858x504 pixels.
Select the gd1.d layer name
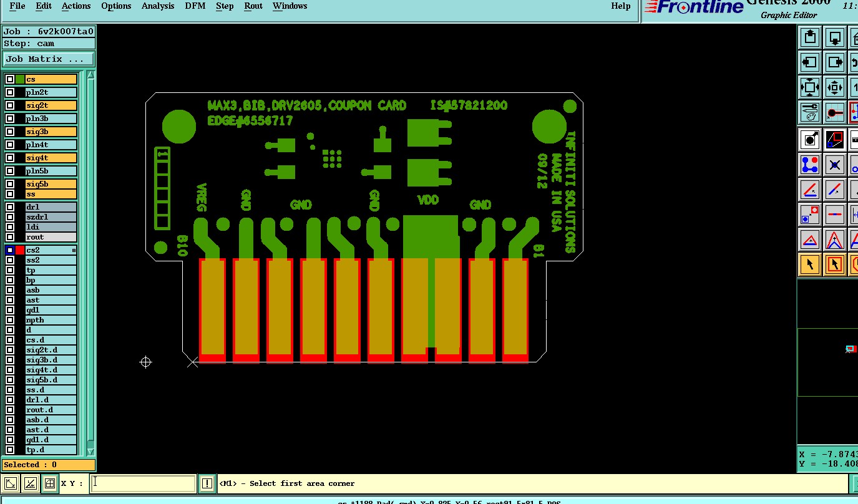click(x=51, y=440)
